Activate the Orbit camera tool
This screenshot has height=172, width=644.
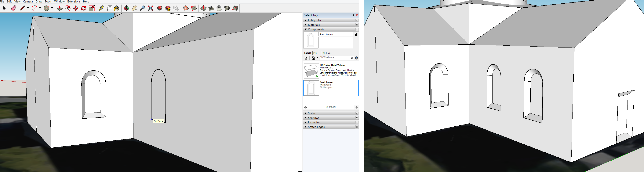click(126, 8)
